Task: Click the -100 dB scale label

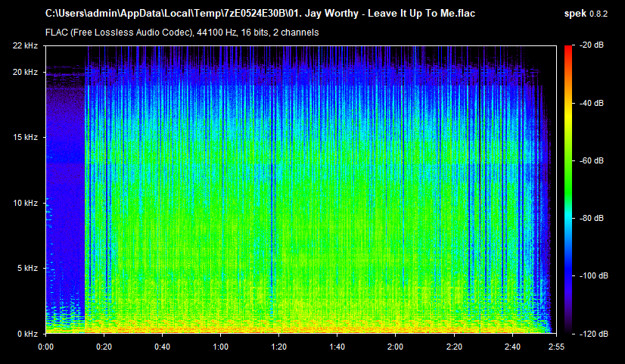Action: point(593,276)
